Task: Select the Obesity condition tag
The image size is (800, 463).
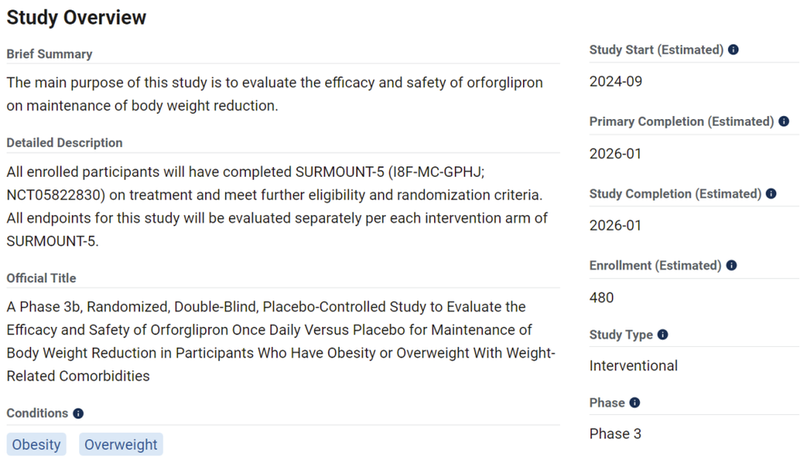Action: [x=36, y=444]
